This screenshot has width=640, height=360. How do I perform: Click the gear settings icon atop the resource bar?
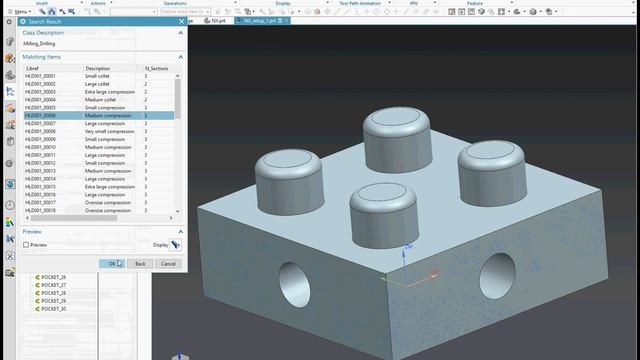[9, 22]
